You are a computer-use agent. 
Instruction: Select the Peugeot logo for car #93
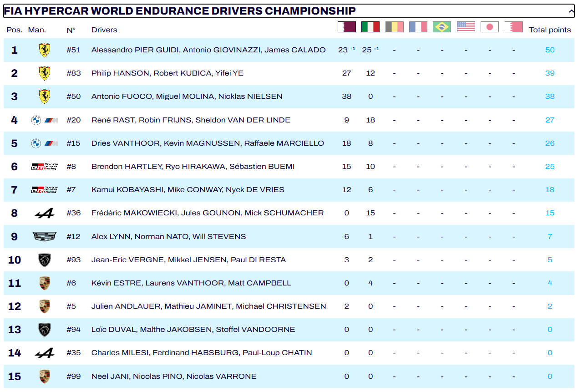tap(44, 260)
